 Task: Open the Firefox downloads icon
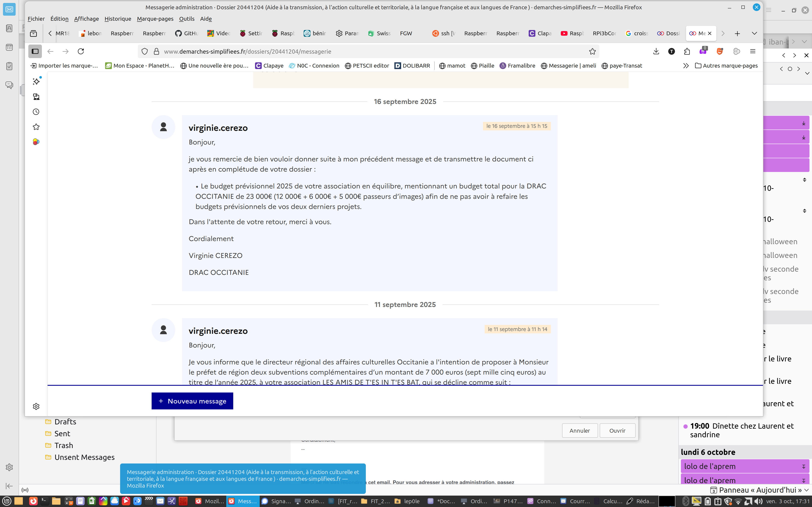[656, 51]
